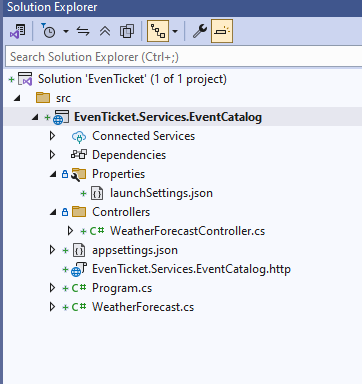The image size is (362, 384).
Task: Collapse the Properties folder arrow
Action: point(53,174)
